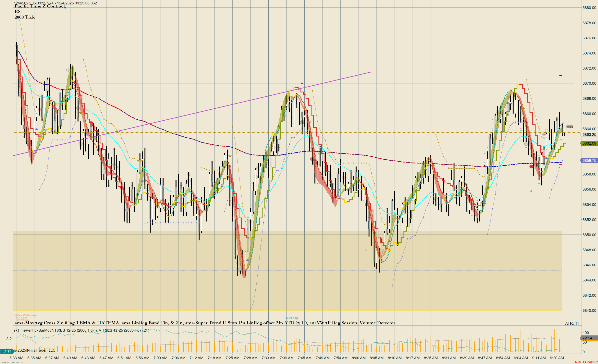Click the 7:28 AM time axis label
The width and height of the screenshot is (598, 364).
[250, 358]
